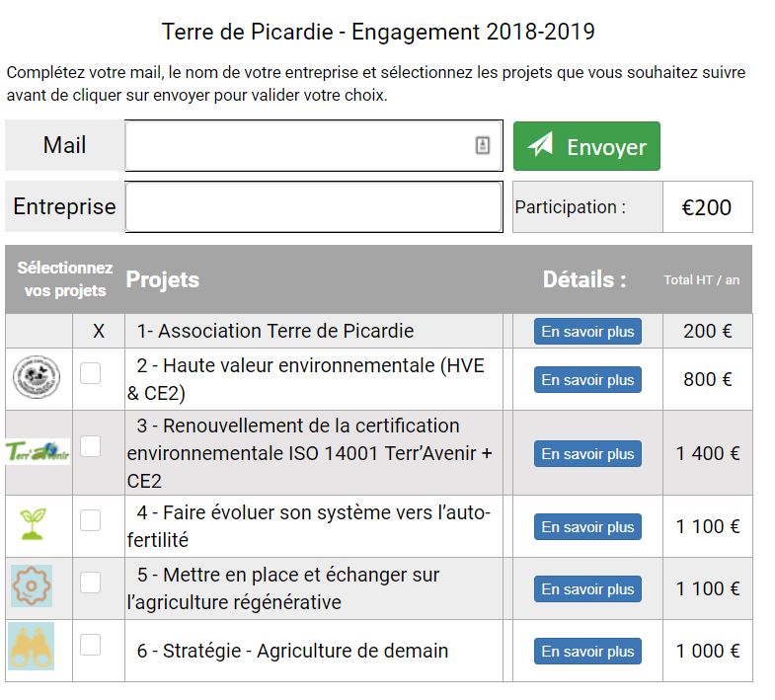
Task: Check the Stratégie Agriculture de demain box
Action: point(90,645)
